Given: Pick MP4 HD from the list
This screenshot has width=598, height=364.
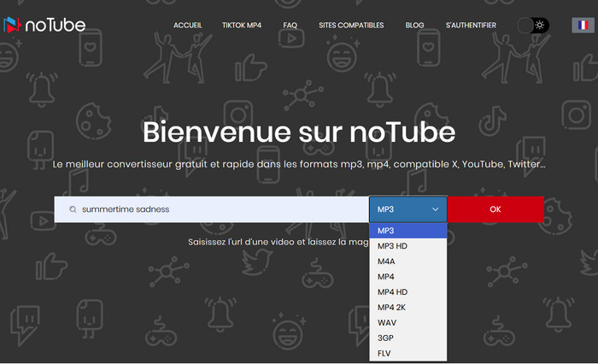Looking at the screenshot, I should point(392,292).
